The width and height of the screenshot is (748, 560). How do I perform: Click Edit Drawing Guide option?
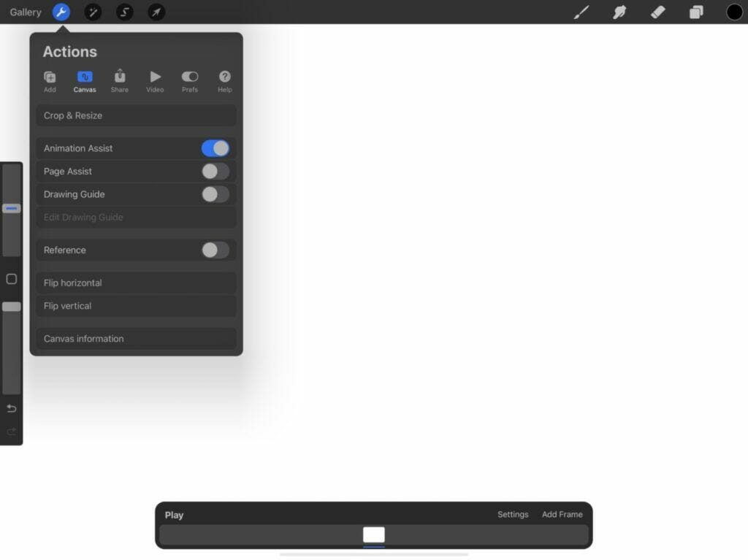point(136,217)
